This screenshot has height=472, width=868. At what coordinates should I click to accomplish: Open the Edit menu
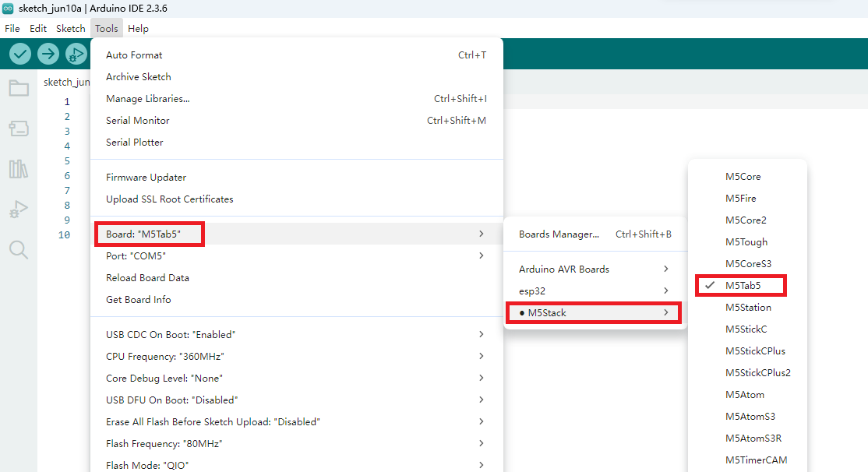(38, 28)
